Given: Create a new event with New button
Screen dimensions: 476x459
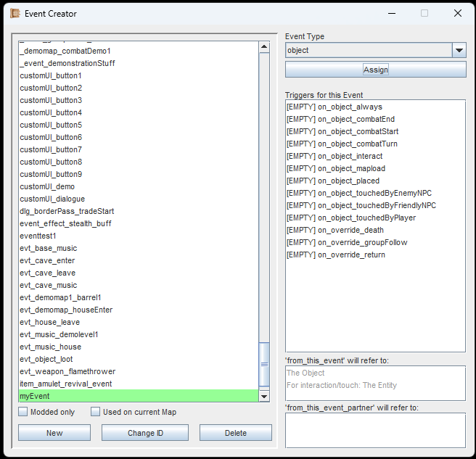Looking at the screenshot, I should tap(54, 433).
